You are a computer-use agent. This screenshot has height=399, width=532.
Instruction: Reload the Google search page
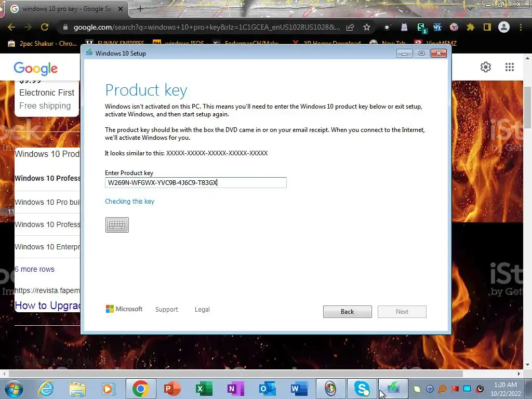coord(45,27)
